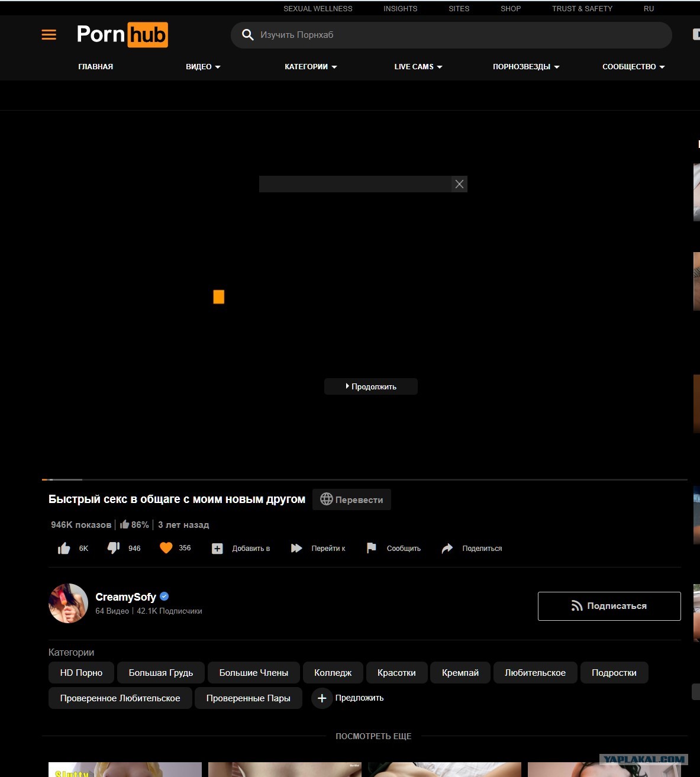
Task: Select the Любительское category tag
Action: (x=535, y=673)
